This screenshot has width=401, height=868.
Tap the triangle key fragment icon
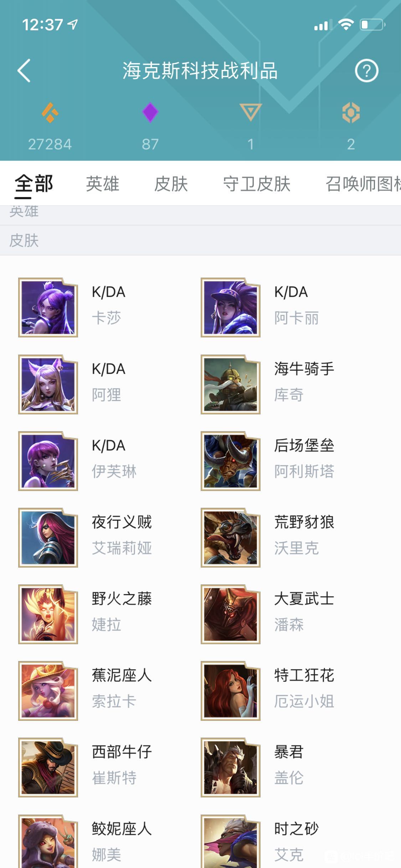[x=251, y=113]
